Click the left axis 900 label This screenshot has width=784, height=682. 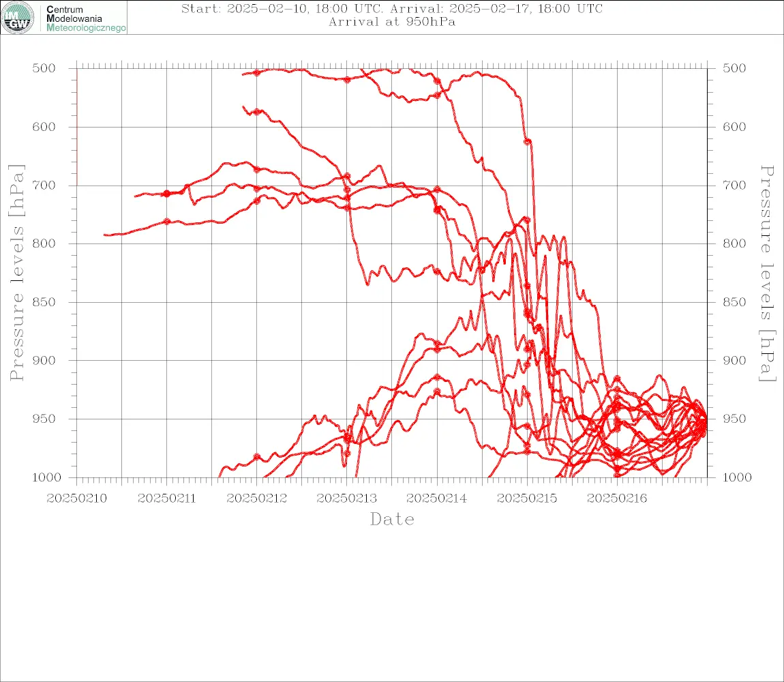(x=44, y=360)
